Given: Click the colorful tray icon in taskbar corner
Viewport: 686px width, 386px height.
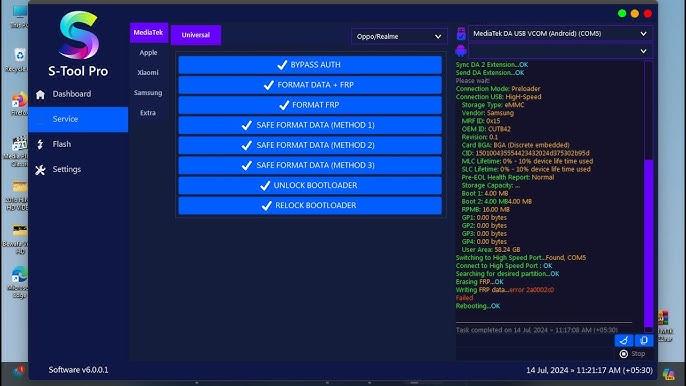Looking at the screenshot, I should coord(668,374).
